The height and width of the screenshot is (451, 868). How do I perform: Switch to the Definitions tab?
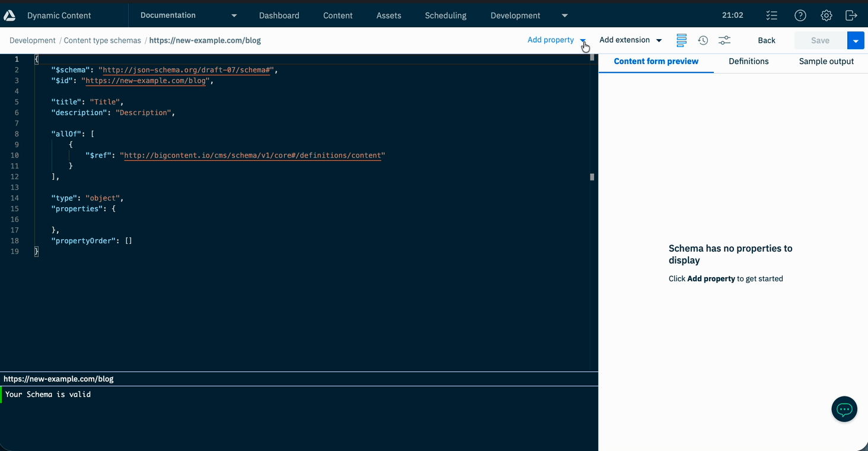748,61
